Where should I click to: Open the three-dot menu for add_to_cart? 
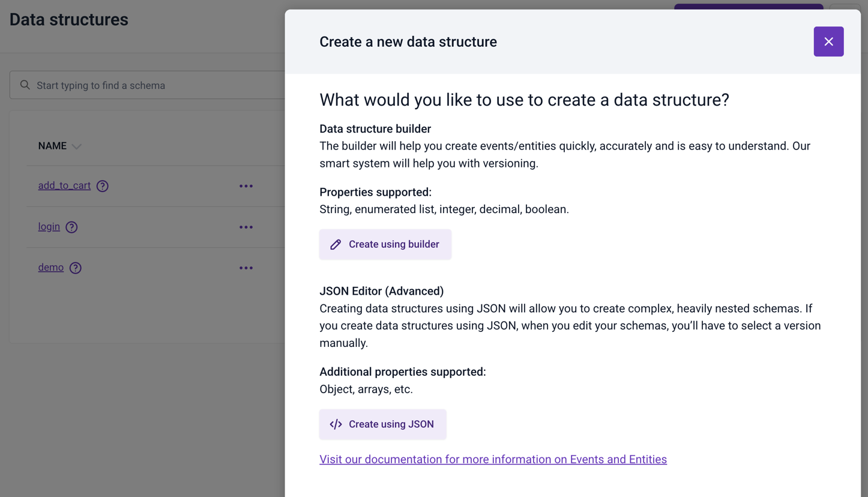[246, 186]
